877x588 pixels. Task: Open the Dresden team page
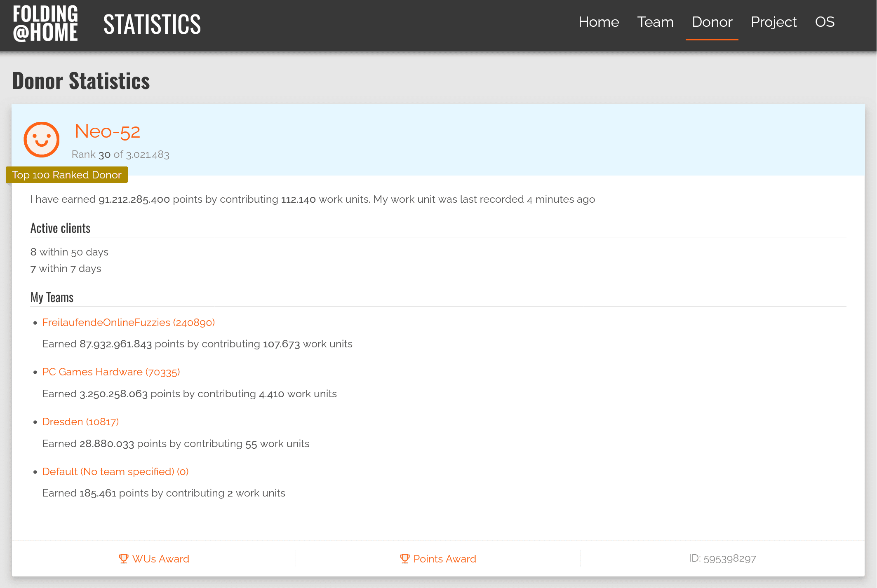click(80, 422)
